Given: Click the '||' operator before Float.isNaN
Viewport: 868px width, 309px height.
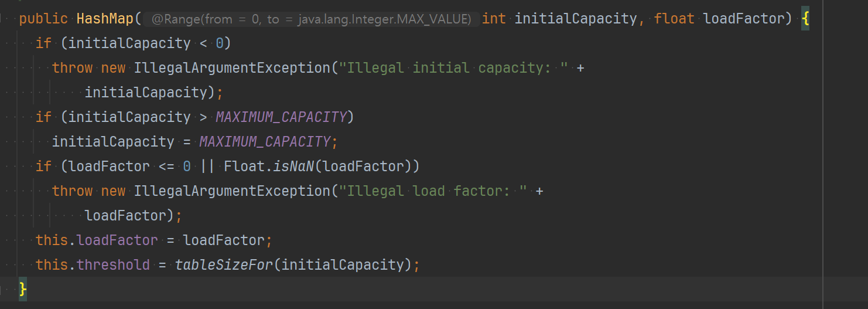Looking at the screenshot, I should 207,167.
